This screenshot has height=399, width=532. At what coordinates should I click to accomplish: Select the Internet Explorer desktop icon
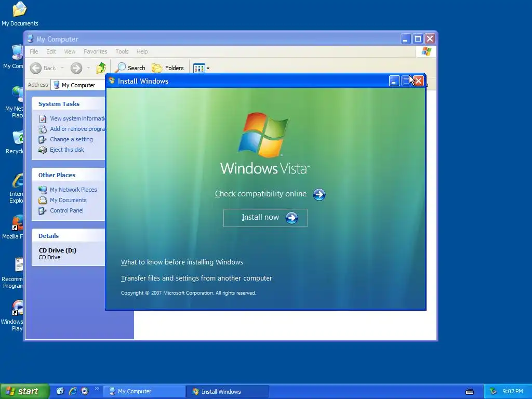pyautogui.click(x=16, y=188)
